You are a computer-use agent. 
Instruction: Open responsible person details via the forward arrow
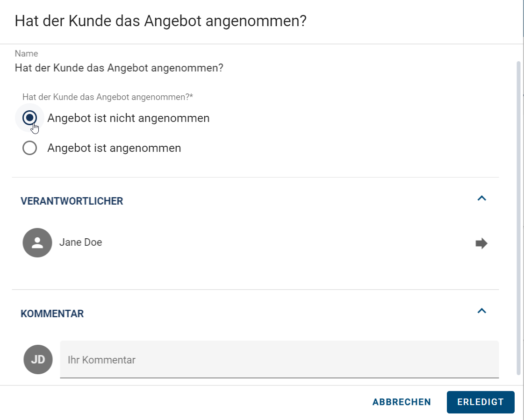pyautogui.click(x=481, y=243)
